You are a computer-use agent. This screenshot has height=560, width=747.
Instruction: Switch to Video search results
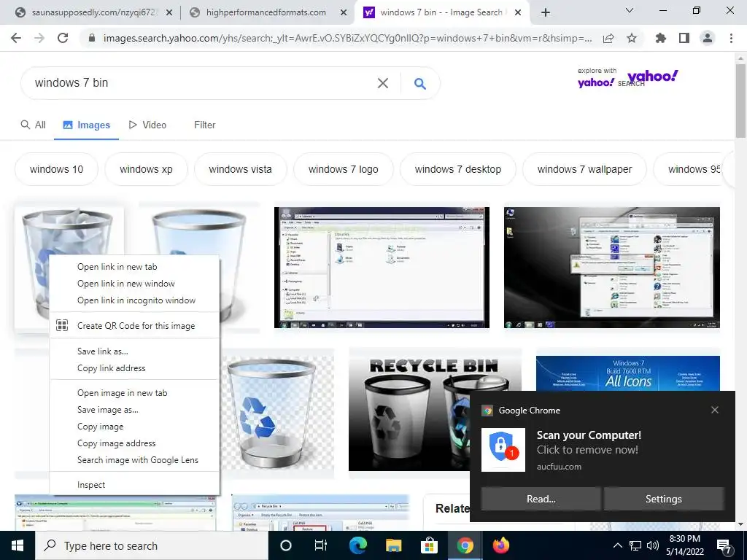coord(147,125)
